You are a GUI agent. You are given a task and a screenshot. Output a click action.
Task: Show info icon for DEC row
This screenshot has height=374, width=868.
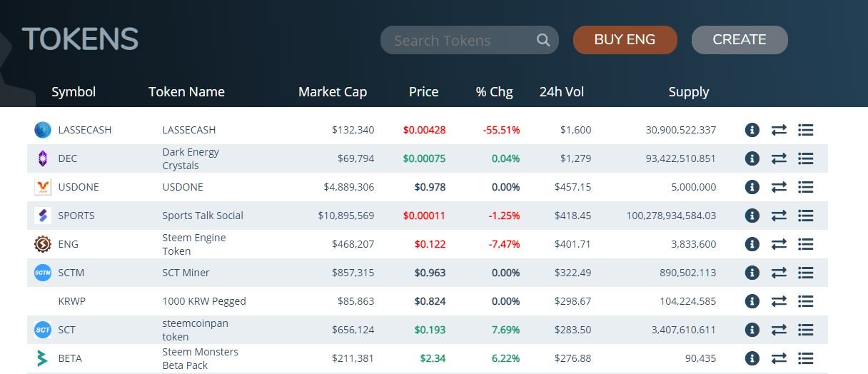pos(752,158)
